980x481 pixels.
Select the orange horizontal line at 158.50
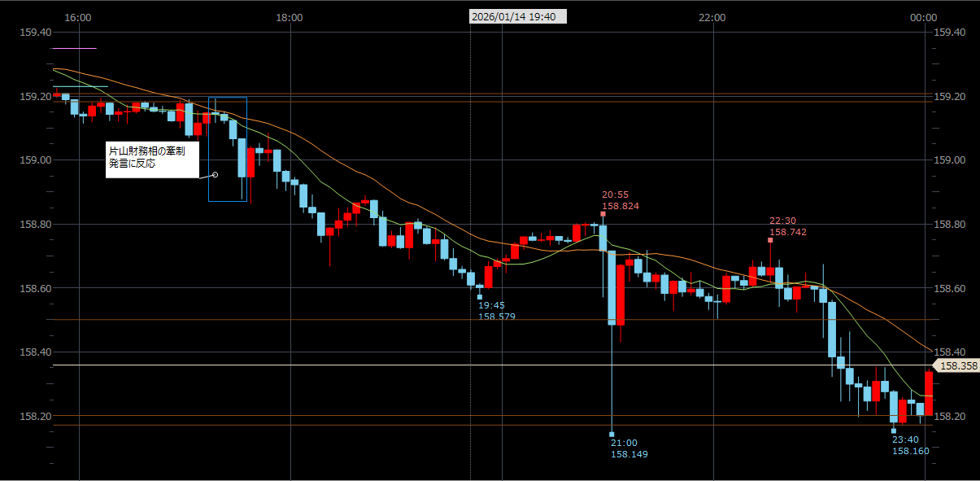325,320
